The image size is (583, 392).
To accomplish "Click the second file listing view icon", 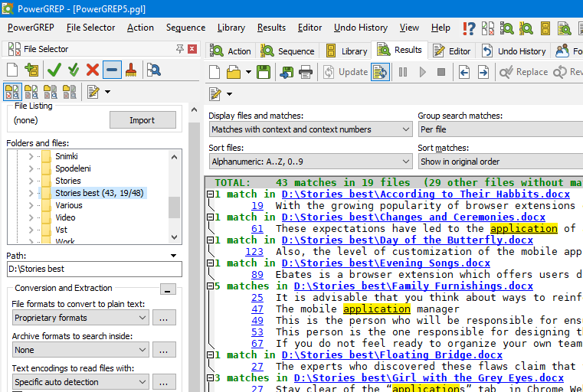I will pos(31,92).
